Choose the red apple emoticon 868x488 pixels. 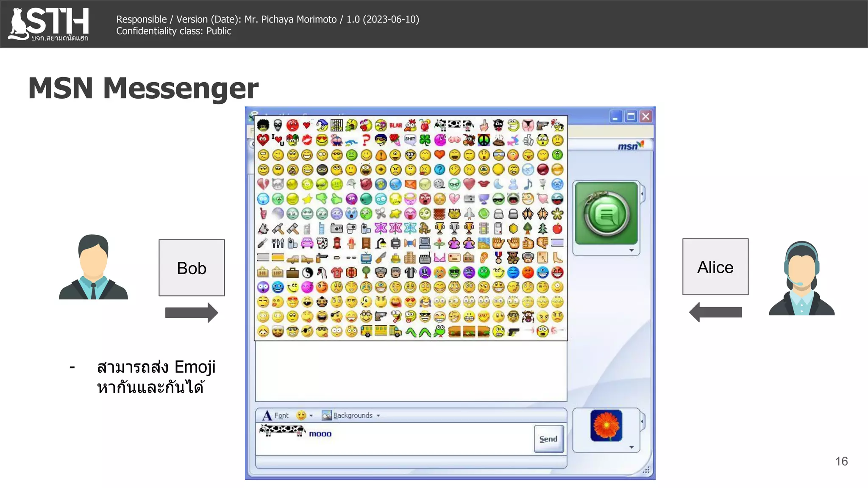point(557,228)
